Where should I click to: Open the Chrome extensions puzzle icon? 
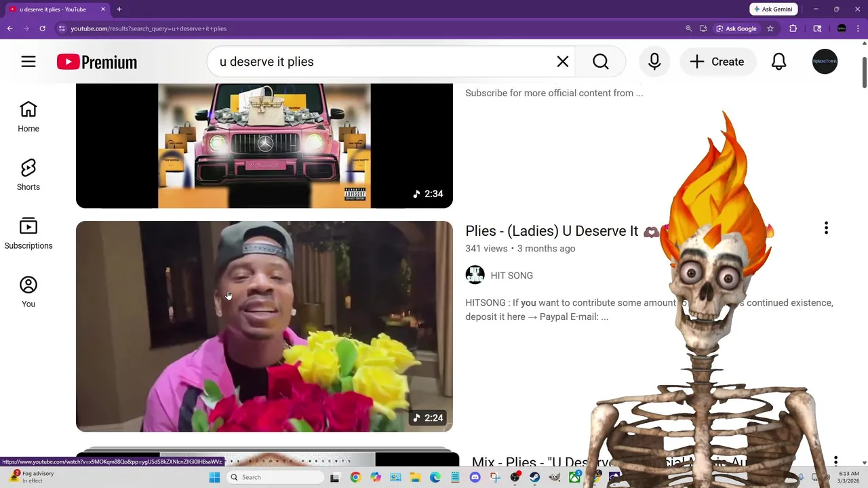coord(793,28)
